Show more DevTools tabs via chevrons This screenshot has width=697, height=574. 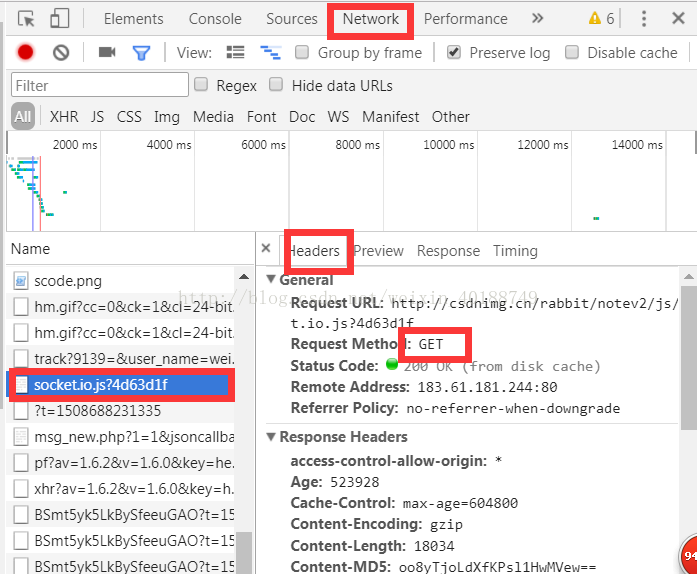(x=537, y=18)
